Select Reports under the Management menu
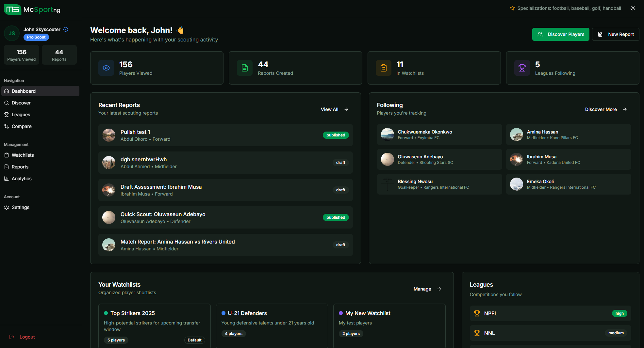Screen dimensions: 644x348 coord(7,167)
